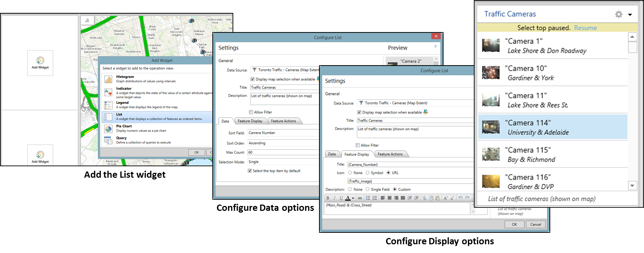Viewport: 644px width, 253px height.
Task: Center the description text
Action: [x=389, y=198]
